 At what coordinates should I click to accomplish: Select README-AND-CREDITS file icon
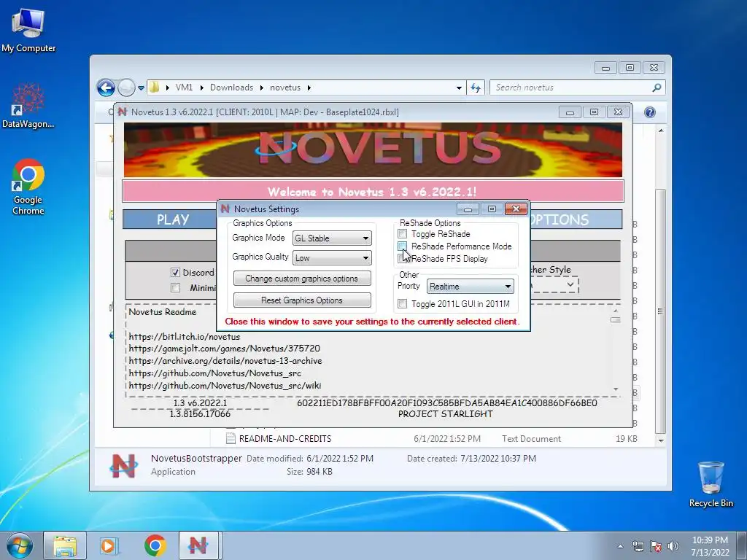(231, 438)
